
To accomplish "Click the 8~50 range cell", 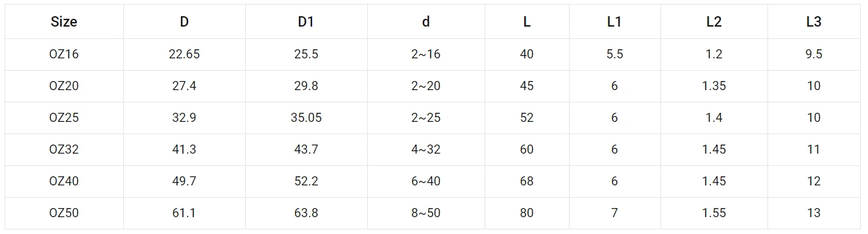I will tap(426, 213).
